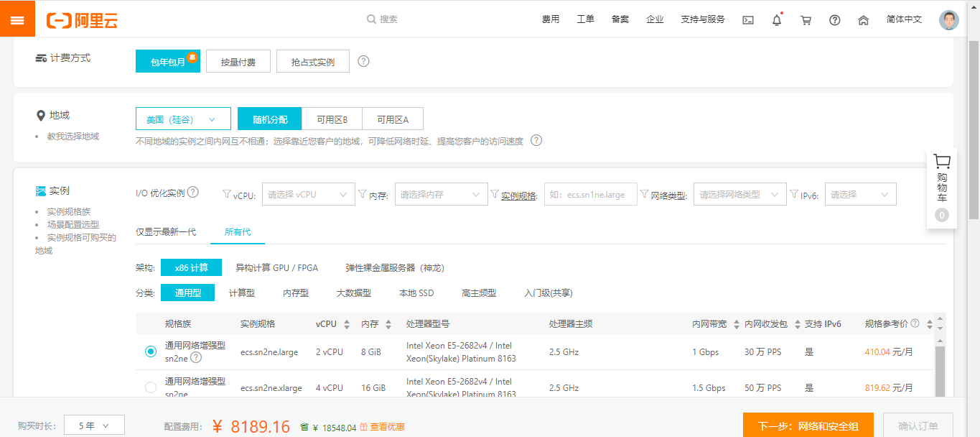Click the Aliyun logo
This screenshot has width=980, height=437.
[x=82, y=20]
